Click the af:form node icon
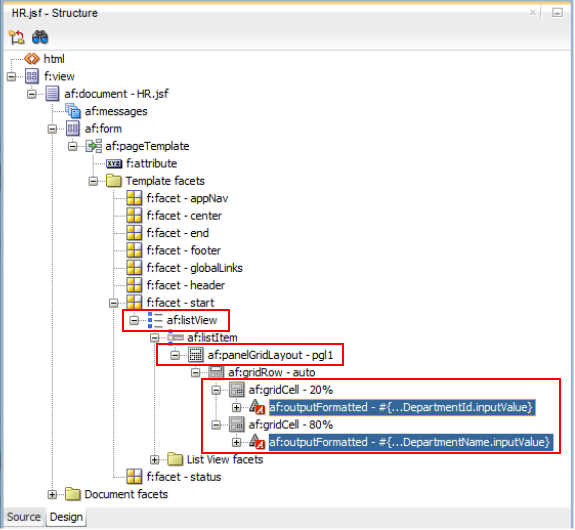 click(x=73, y=129)
